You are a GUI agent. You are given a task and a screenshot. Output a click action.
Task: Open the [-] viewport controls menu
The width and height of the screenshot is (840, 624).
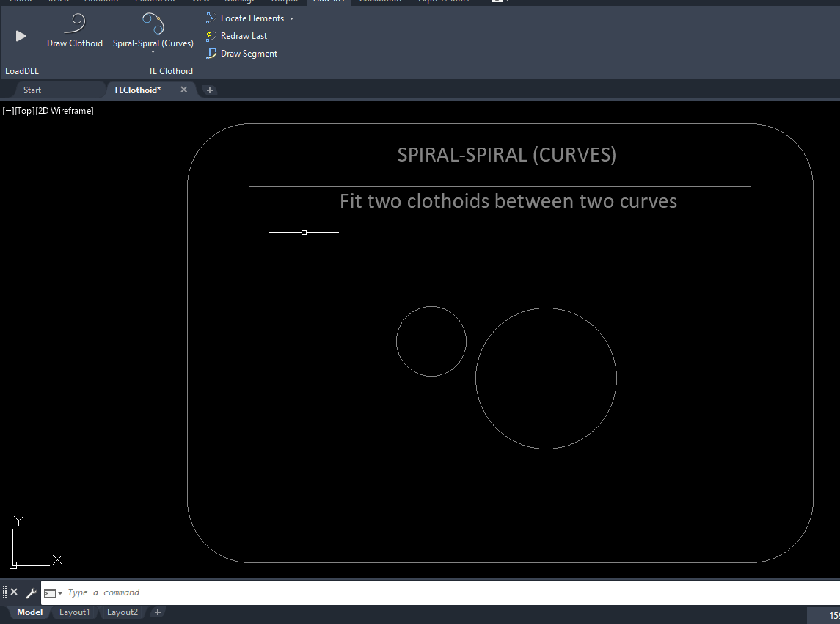[8, 111]
